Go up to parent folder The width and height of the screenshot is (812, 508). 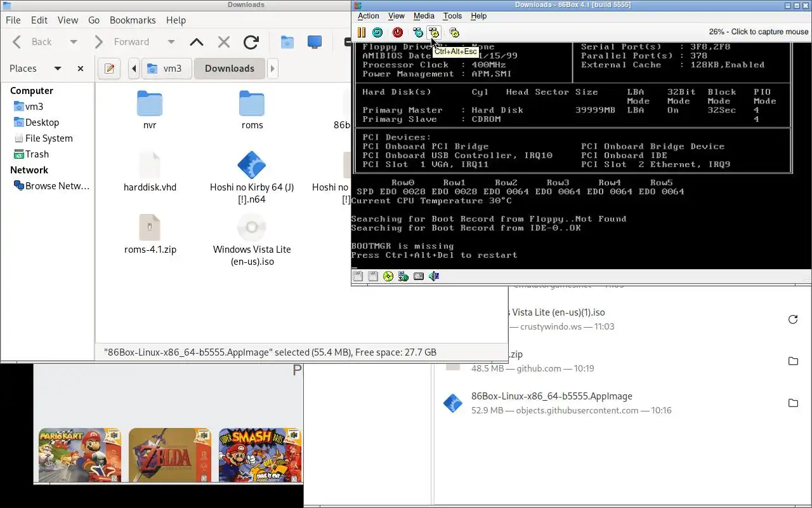197,42
